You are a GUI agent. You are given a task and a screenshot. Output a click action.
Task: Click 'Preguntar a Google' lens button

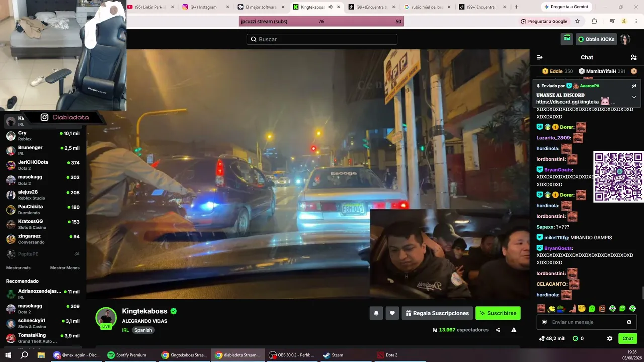(544, 21)
